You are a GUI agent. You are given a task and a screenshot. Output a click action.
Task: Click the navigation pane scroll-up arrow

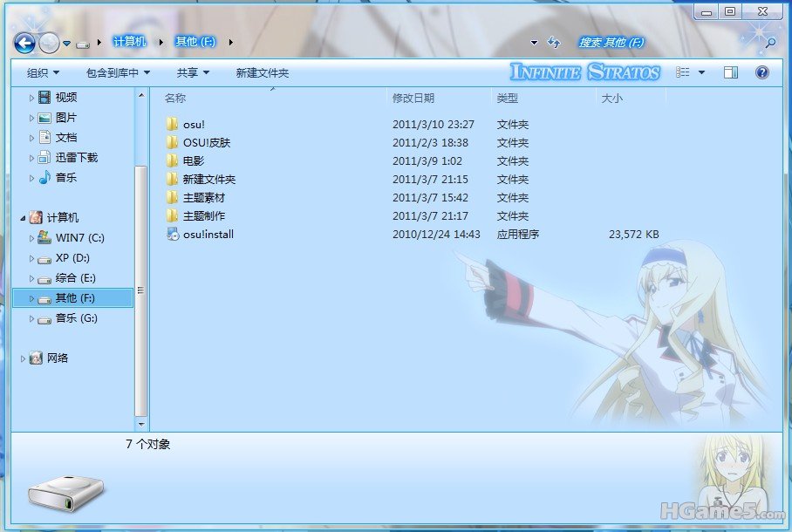click(x=141, y=95)
